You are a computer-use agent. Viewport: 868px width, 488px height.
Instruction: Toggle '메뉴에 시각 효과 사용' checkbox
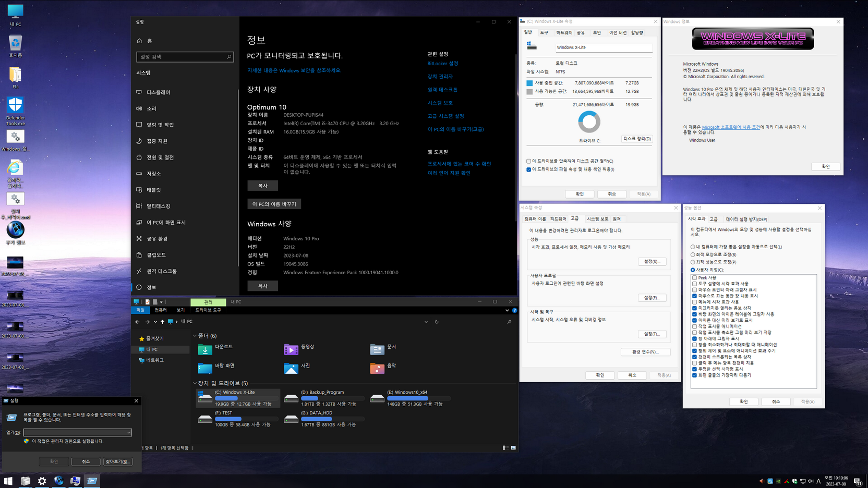(x=694, y=302)
